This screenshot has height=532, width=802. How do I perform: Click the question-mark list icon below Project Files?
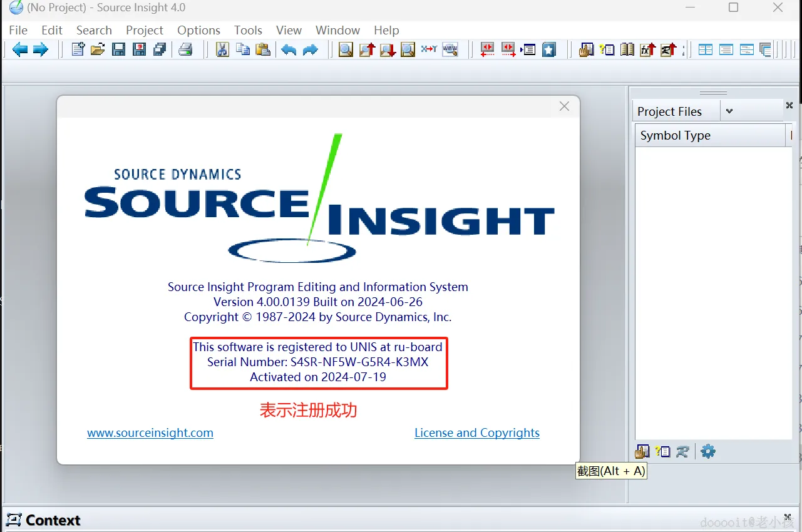tap(662, 451)
